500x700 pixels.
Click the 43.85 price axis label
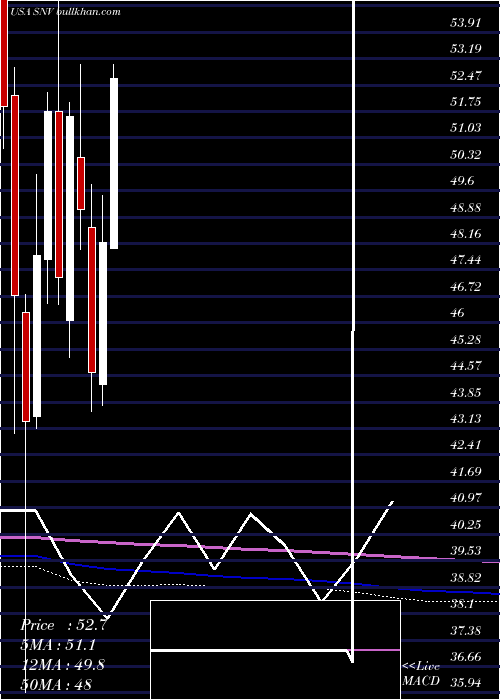tap(466, 392)
